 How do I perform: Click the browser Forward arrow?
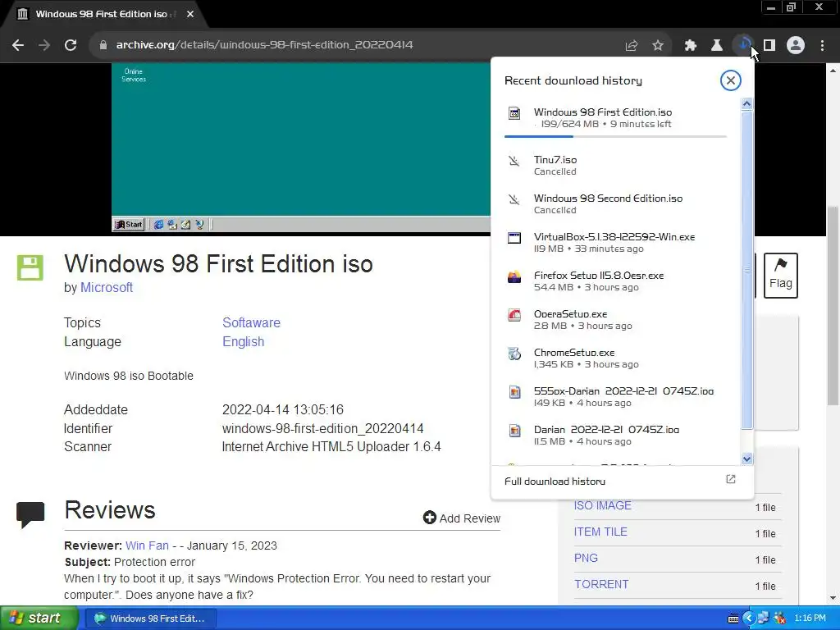[x=44, y=45]
